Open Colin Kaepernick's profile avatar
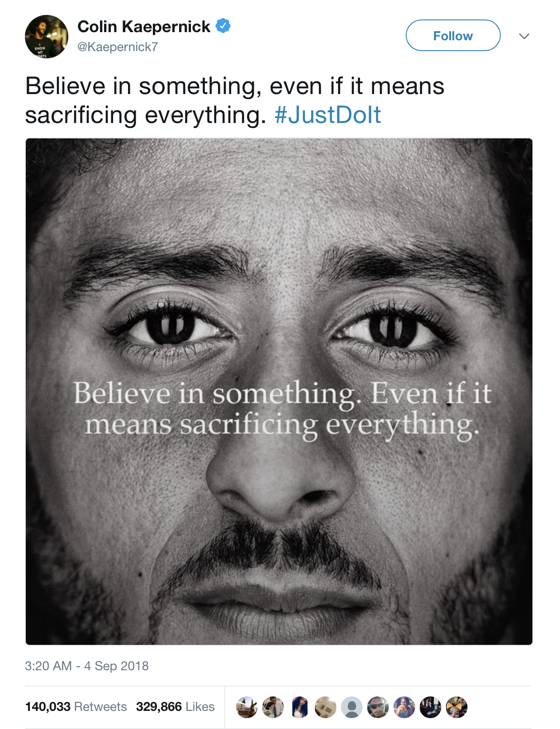 pyautogui.click(x=47, y=37)
